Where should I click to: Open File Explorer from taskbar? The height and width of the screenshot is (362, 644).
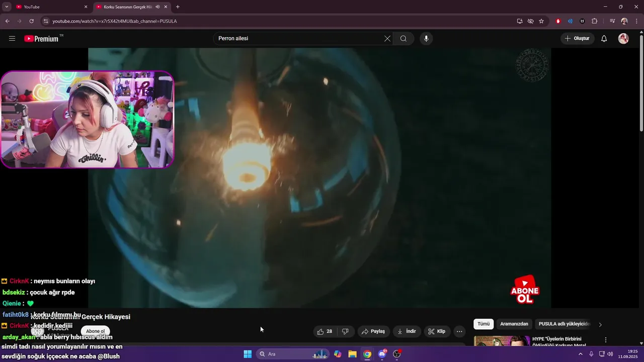point(353,354)
